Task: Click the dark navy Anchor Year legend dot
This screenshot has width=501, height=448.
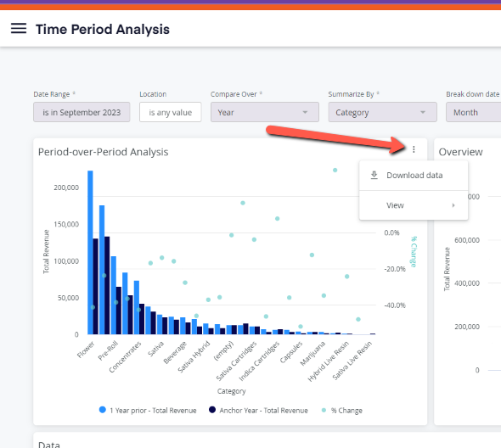Action: (212, 410)
